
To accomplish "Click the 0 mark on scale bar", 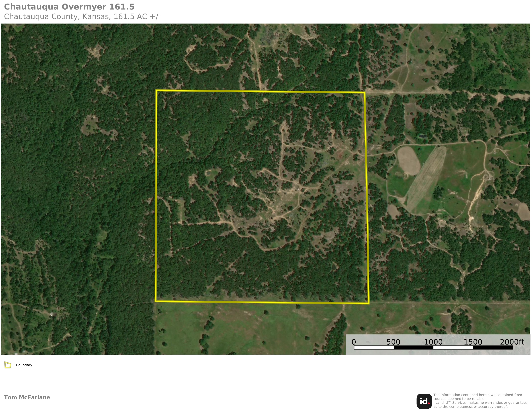I will coord(354,342).
